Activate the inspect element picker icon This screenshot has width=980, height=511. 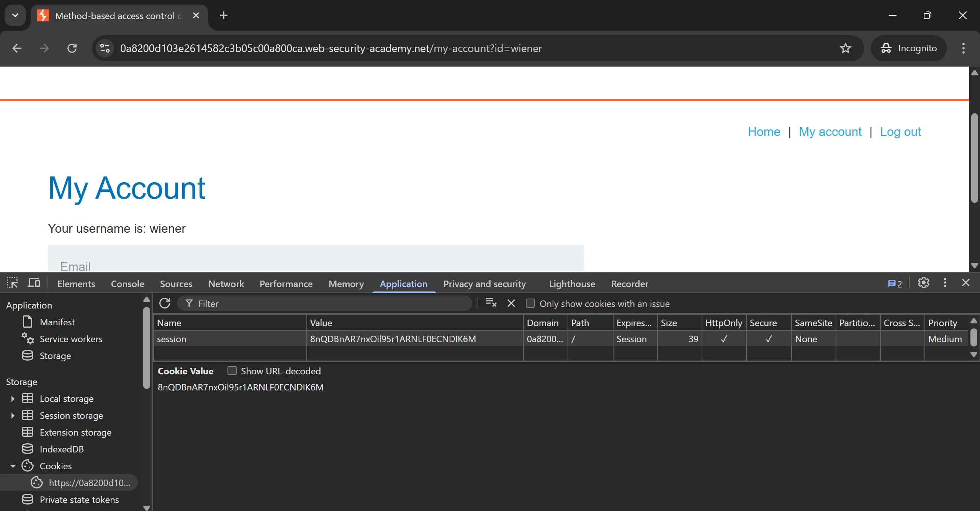coord(12,283)
